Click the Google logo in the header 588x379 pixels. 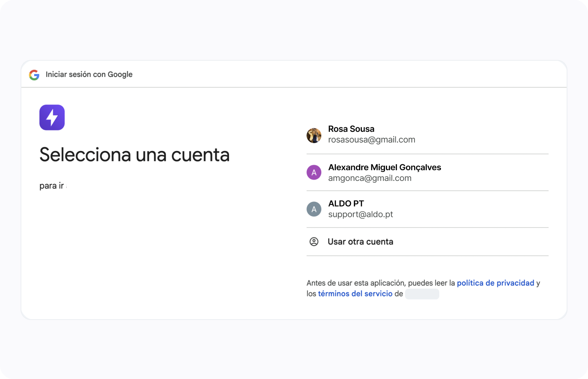[x=34, y=75]
